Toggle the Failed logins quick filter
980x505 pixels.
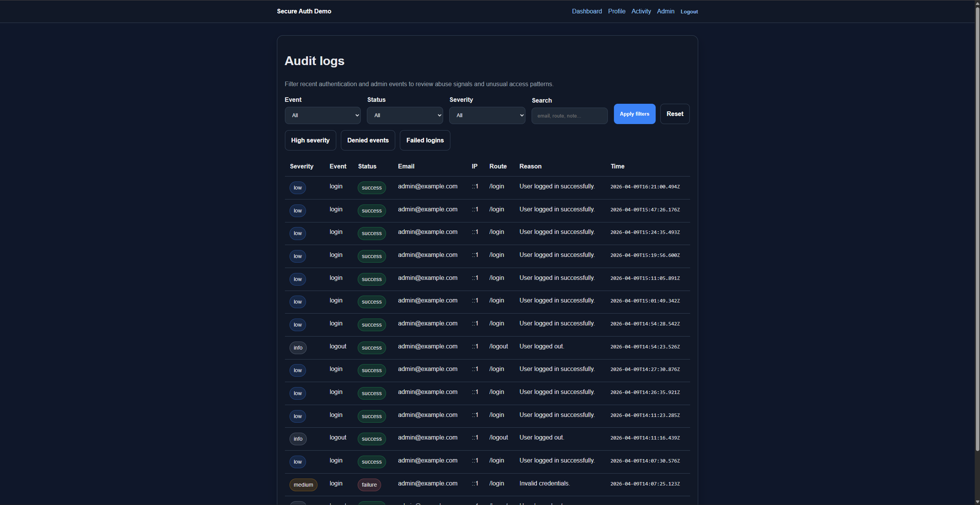(x=425, y=140)
